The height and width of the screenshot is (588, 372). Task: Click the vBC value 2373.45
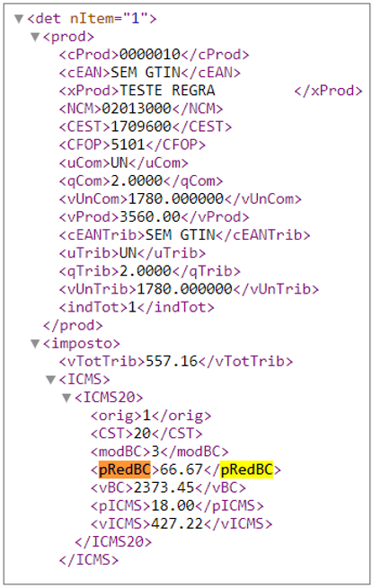[x=164, y=487]
